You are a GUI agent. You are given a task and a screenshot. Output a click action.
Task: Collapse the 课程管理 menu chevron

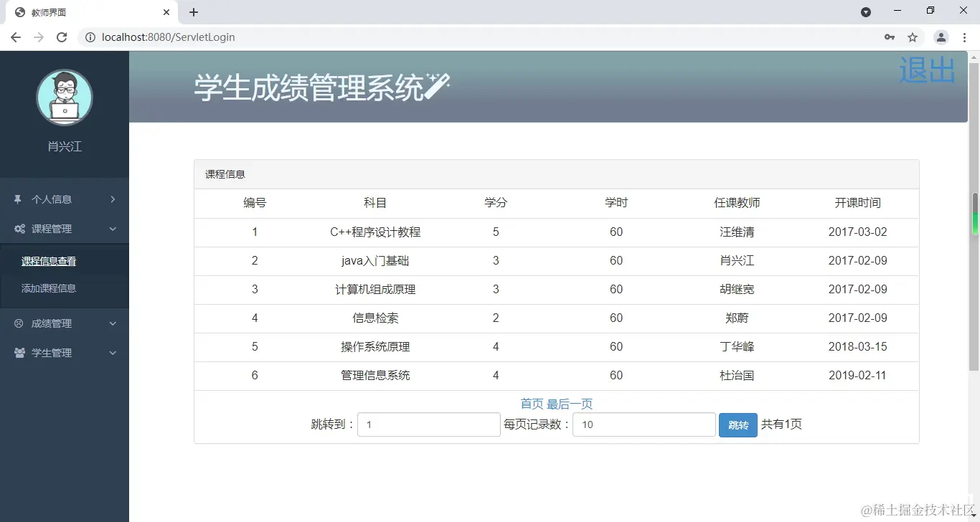click(x=113, y=229)
